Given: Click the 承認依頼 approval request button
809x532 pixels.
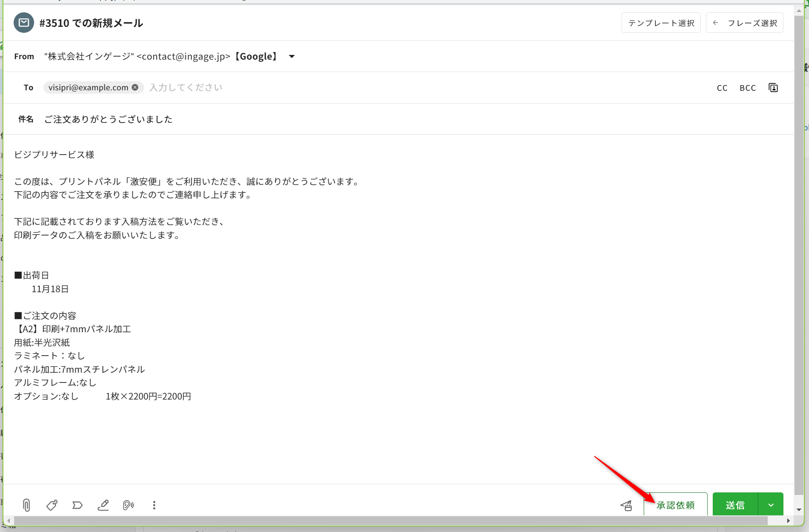Looking at the screenshot, I should click(676, 505).
